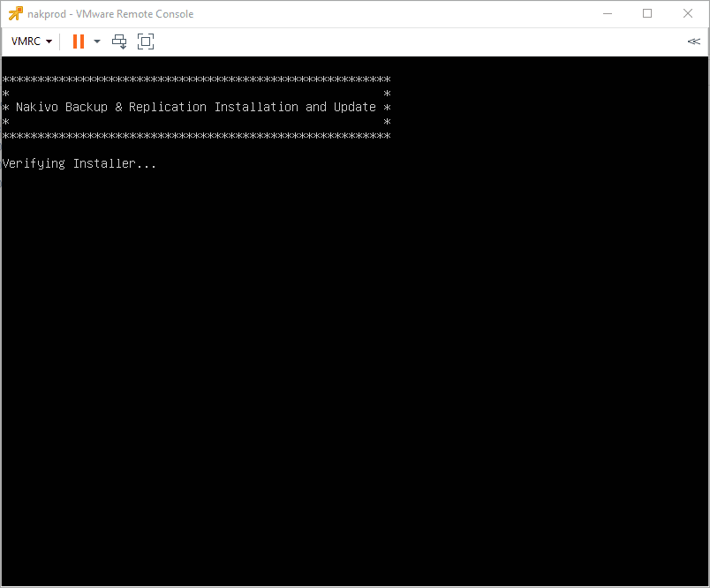
Task: Open the VMRC dropdown menu
Action: (x=31, y=41)
